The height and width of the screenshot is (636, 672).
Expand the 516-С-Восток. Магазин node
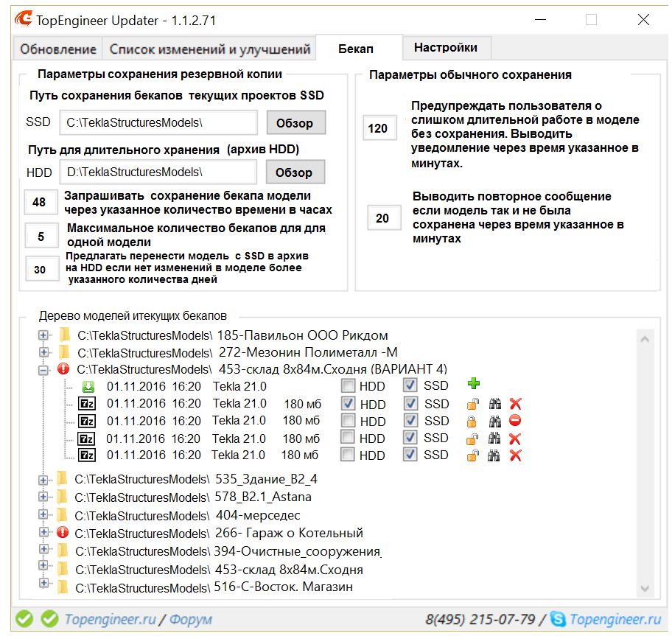(43, 583)
